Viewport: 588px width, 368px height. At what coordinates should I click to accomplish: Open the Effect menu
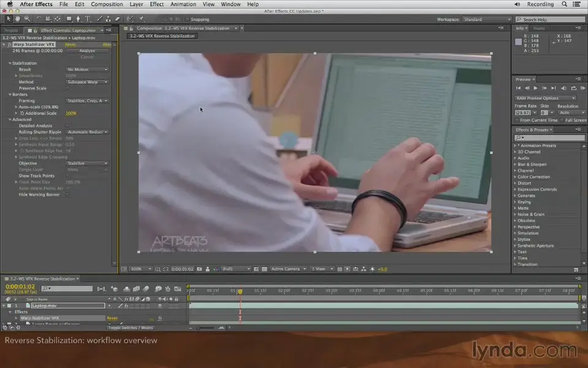point(157,4)
